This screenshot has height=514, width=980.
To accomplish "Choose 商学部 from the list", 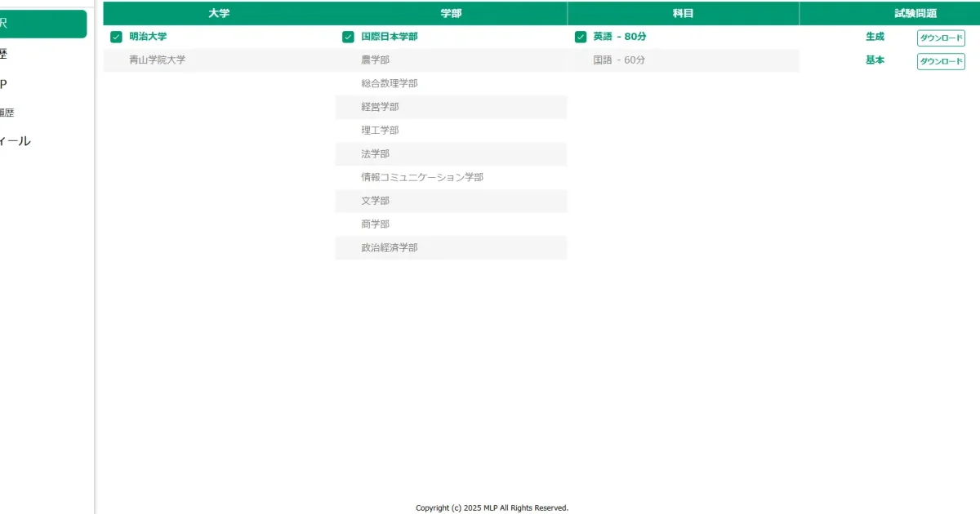I will pyautogui.click(x=374, y=224).
